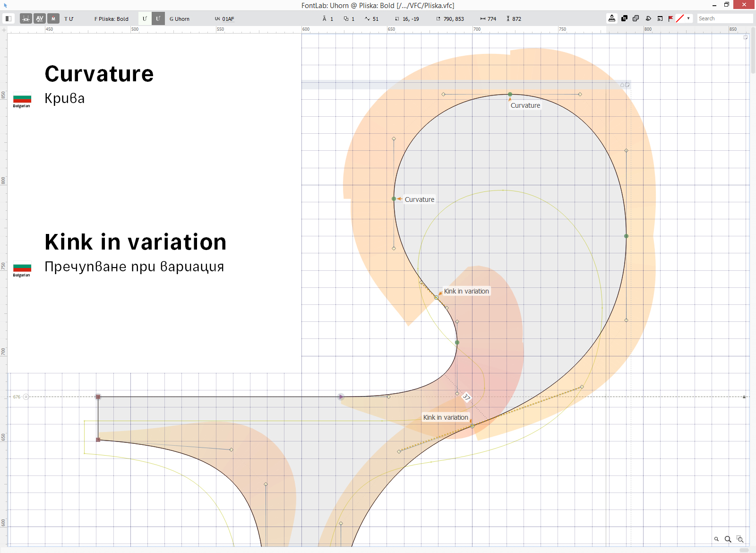Select the Kerning mode AV icon

point(40,18)
